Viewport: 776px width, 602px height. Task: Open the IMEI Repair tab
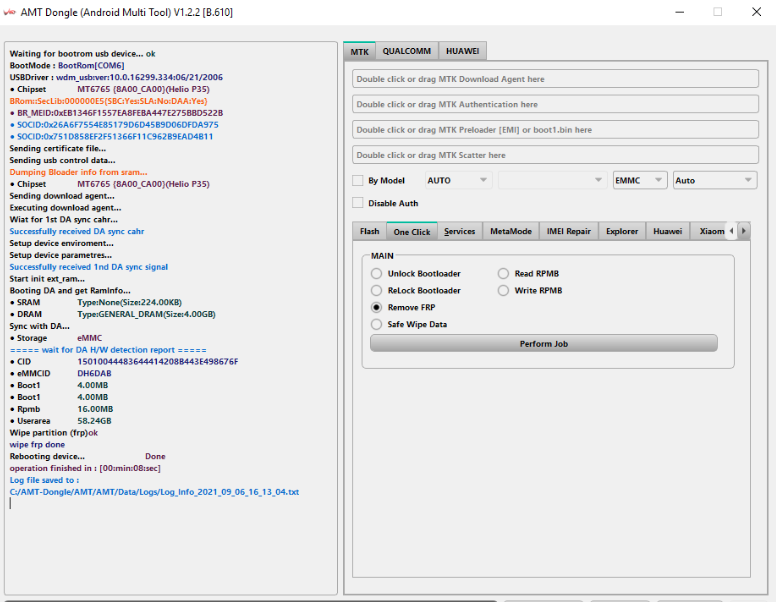569,231
